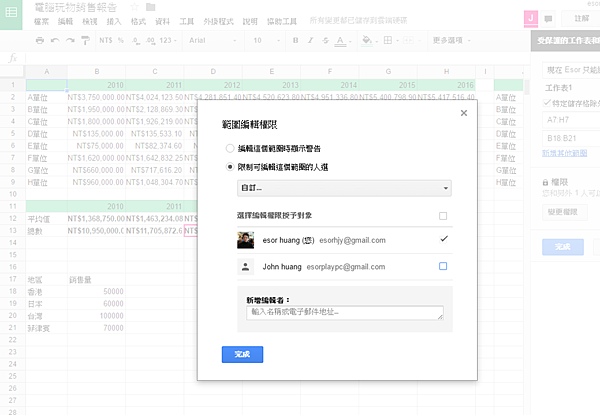Click 變更權限 button in side panel
The width and height of the screenshot is (600, 415).
click(564, 212)
